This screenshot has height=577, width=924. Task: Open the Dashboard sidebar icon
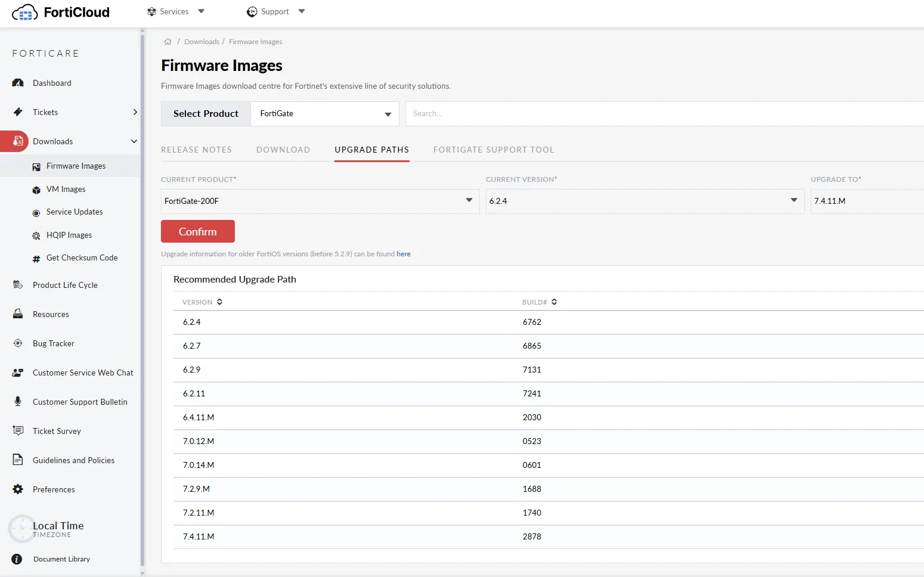pos(18,83)
